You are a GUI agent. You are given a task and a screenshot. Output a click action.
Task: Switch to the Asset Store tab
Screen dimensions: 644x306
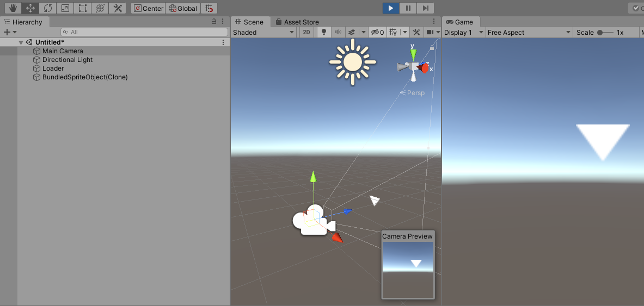[x=297, y=22]
